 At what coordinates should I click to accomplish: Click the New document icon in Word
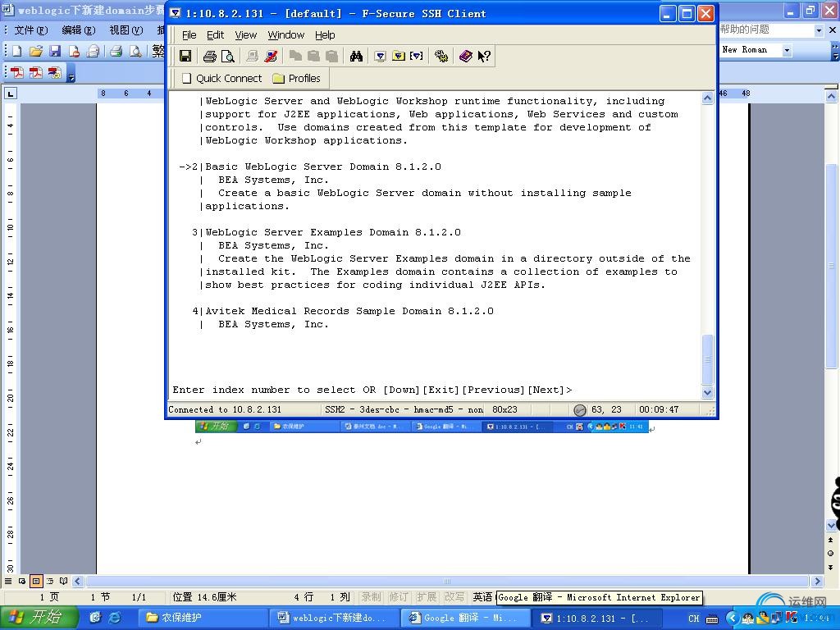coord(16,51)
